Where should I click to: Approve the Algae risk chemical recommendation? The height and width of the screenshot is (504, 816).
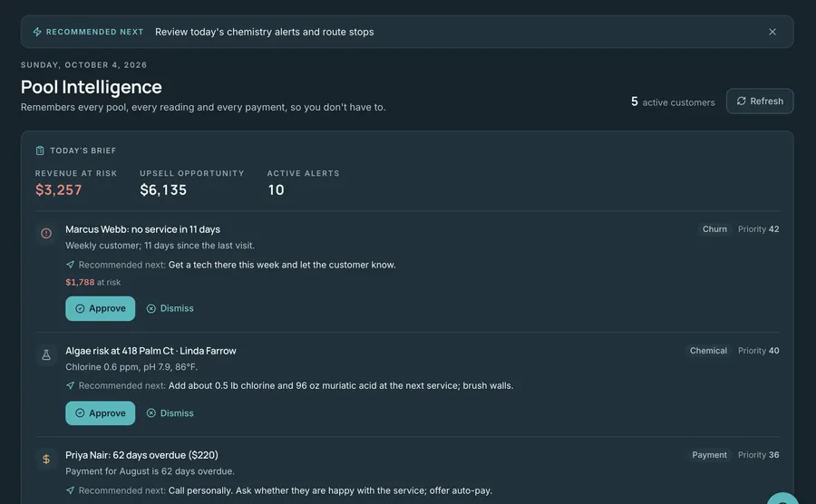[100, 413]
